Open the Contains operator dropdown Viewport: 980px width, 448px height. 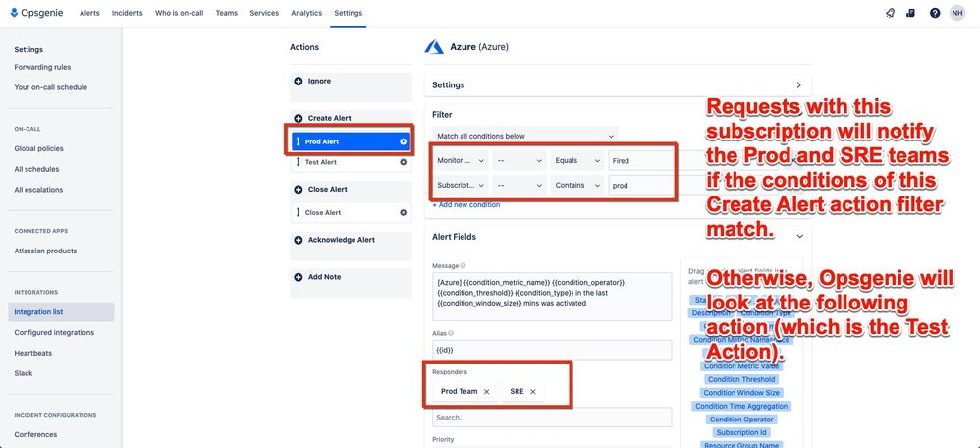(x=576, y=186)
